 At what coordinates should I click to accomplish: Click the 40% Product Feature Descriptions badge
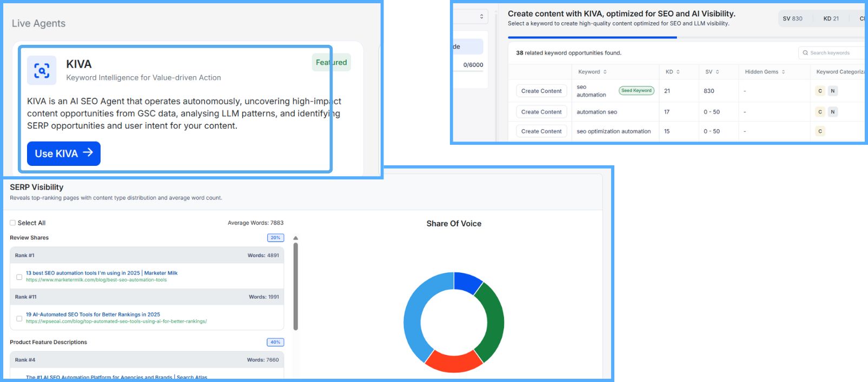click(x=275, y=342)
